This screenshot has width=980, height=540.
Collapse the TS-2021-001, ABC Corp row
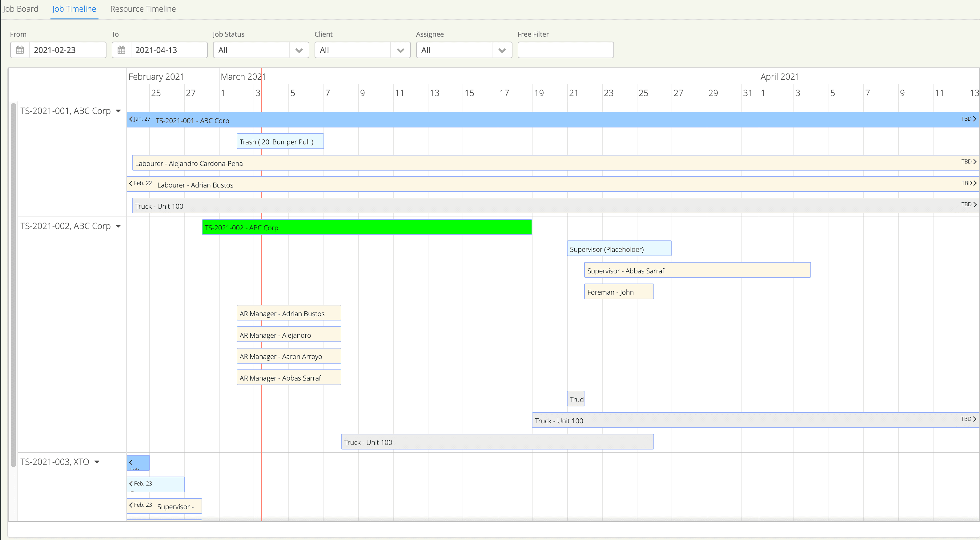tap(118, 111)
